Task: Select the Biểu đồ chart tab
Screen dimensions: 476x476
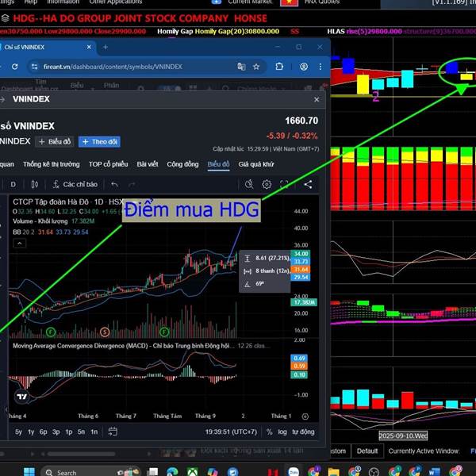Action: click(218, 164)
